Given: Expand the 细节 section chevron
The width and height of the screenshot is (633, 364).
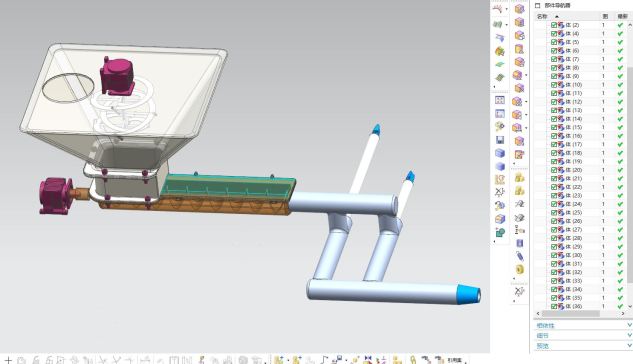Looking at the screenshot, I should click(629, 335).
